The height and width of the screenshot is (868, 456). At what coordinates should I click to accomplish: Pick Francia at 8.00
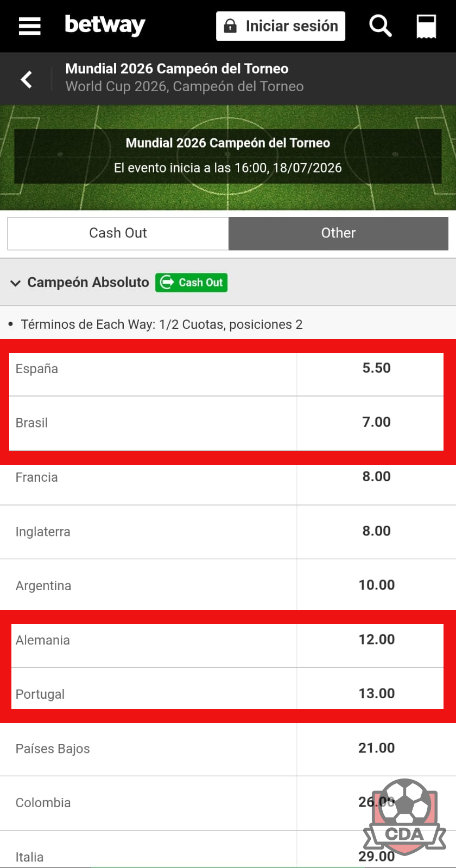[x=376, y=477]
